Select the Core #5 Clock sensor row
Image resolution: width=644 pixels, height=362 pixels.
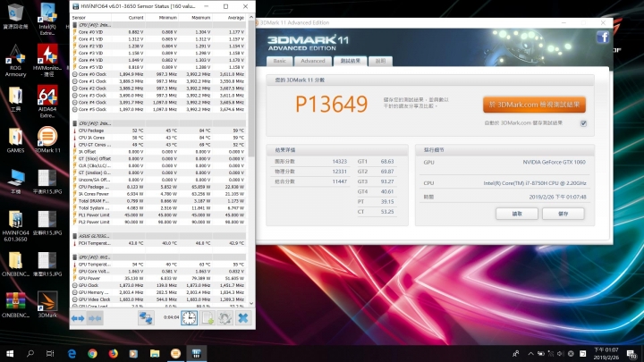coord(158,110)
